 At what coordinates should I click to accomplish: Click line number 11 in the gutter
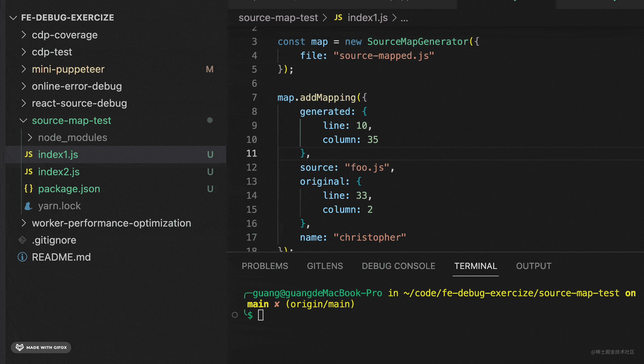click(252, 153)
